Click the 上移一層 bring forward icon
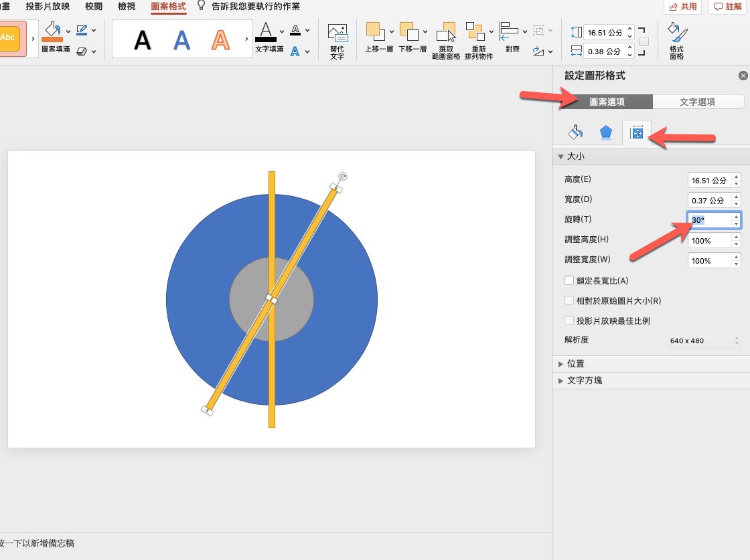The image size is (750, 560). (x=376, y=31)
